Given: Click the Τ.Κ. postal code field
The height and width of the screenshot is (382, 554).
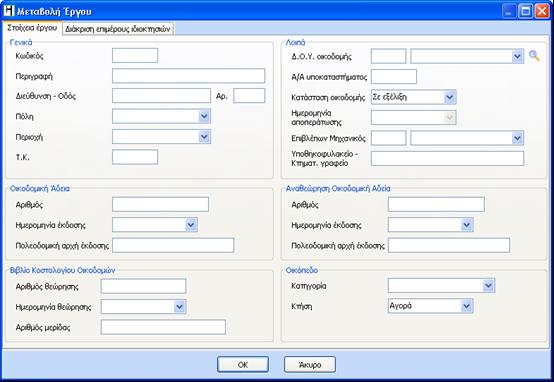Looking at the screenshot, I should pyautogui.click(x=135, y=157).
